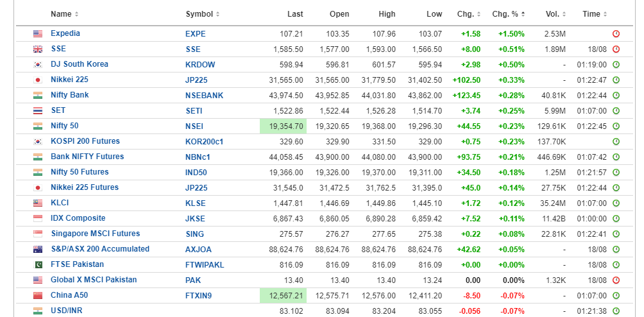Click the 01:19:00 time value
Viewport: 644px width, 317px height.
coord(591,65)
